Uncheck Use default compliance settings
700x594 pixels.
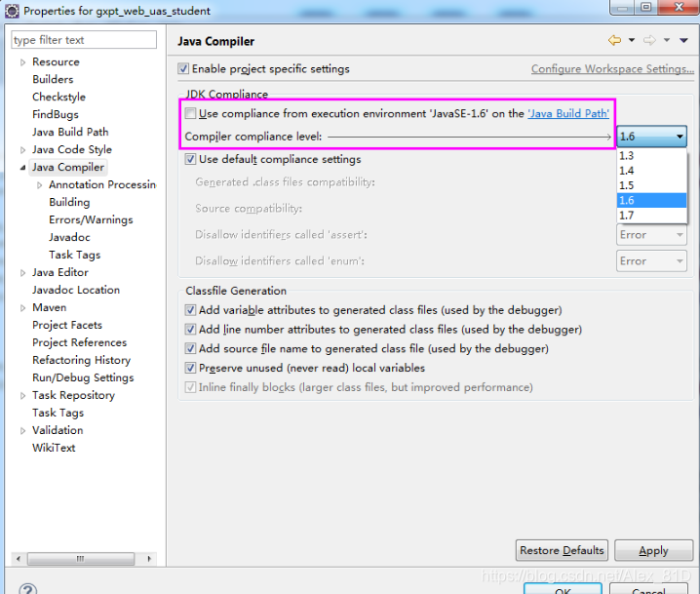(191, 159)
